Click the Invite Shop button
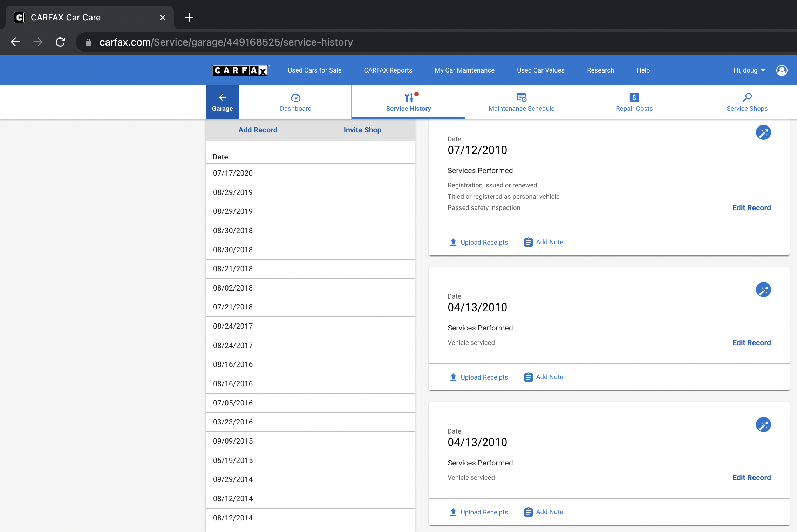797x532 pixels. [x=362, y=130]
